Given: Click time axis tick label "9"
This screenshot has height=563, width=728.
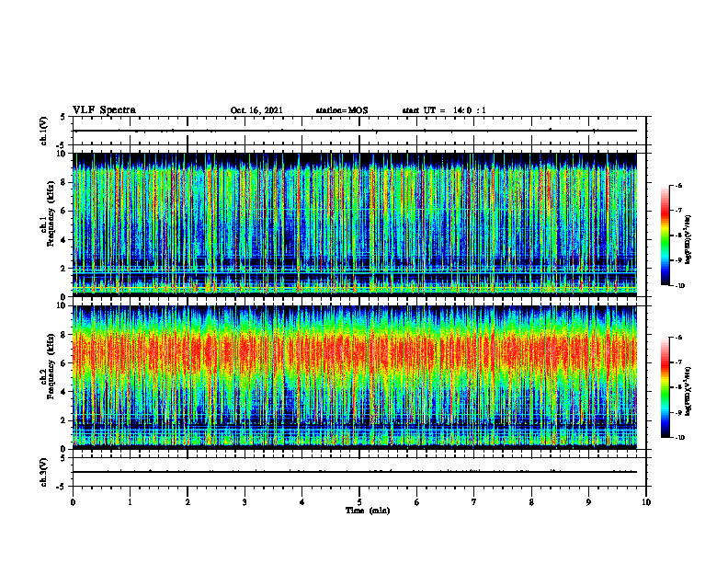Looking at the screenshot, I should tap(588, 502).
